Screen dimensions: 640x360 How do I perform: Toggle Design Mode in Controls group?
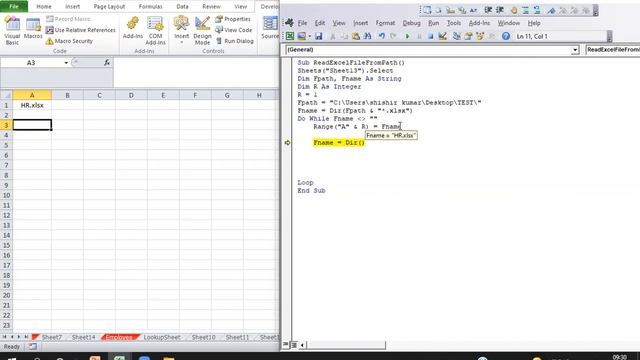[x=202, y=31]
